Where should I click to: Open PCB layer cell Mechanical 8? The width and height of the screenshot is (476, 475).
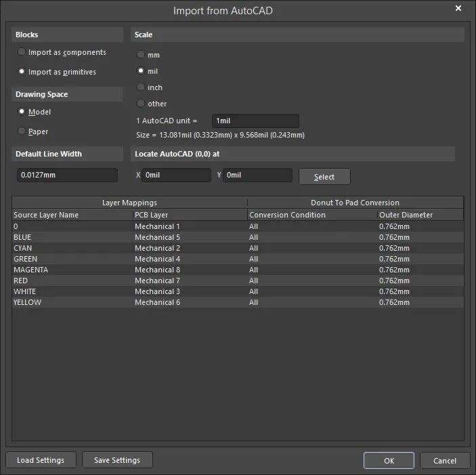(x=190, y=270)
